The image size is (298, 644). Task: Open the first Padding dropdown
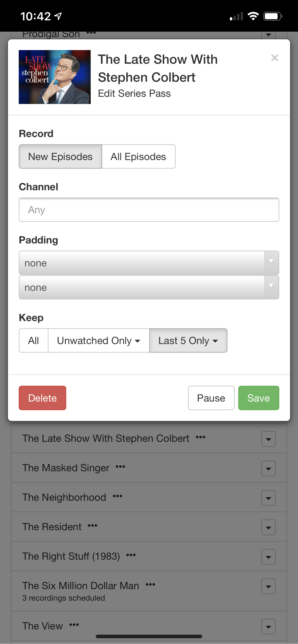point(149,263)
